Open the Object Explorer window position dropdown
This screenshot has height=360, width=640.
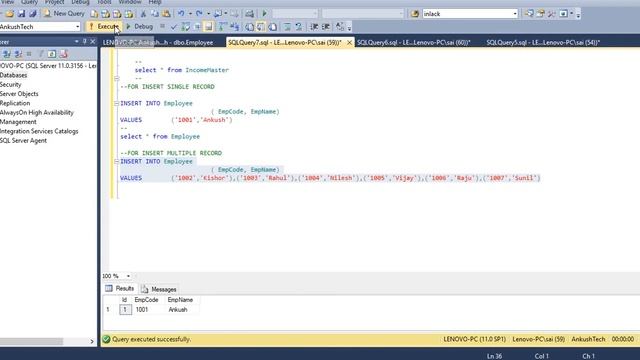(76, 42)
